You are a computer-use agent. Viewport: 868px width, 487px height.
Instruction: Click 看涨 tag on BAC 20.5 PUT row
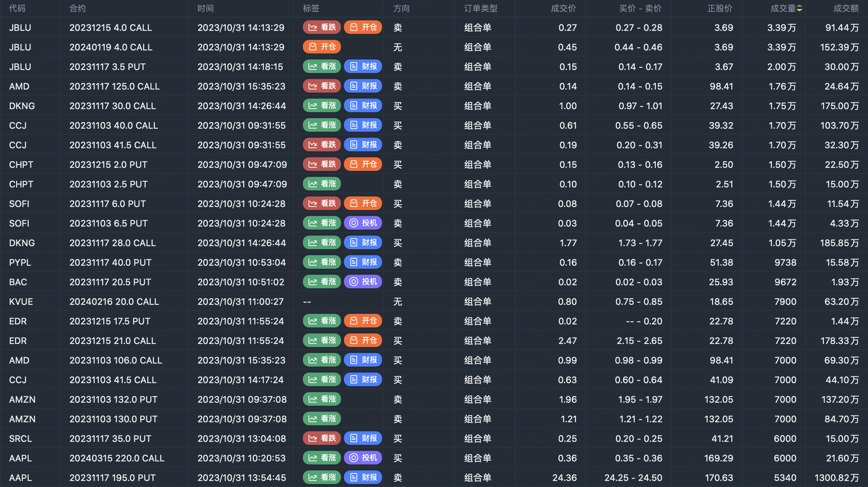[x=322, y=282]
